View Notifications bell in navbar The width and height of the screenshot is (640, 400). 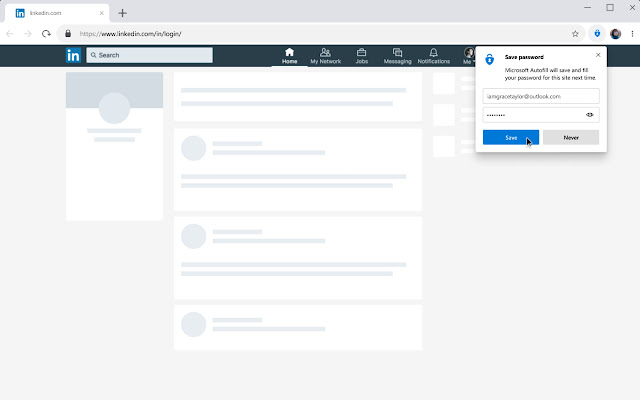[x=433, y=56]
